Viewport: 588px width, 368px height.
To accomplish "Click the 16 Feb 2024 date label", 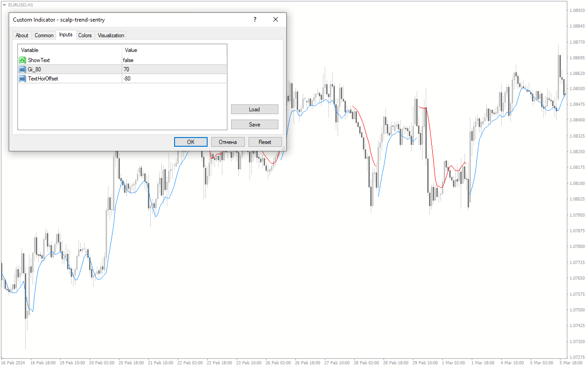I will 14,363.
